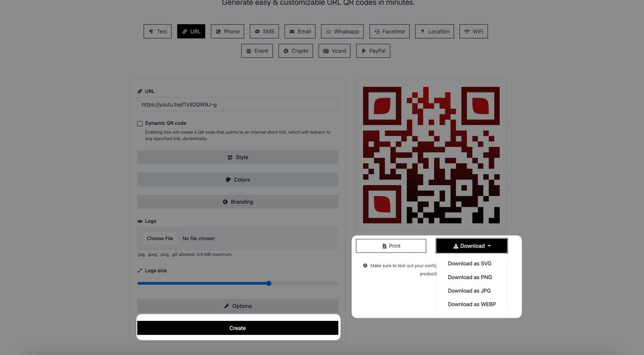Screen dimensions: 644x355
Task: Toggle the Download dropdown button
Action: 472,246
